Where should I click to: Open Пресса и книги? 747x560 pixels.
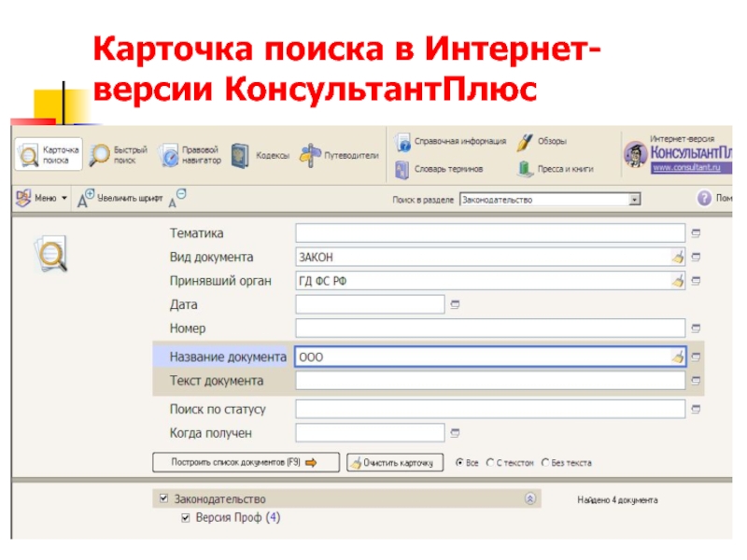pos(556,169)
